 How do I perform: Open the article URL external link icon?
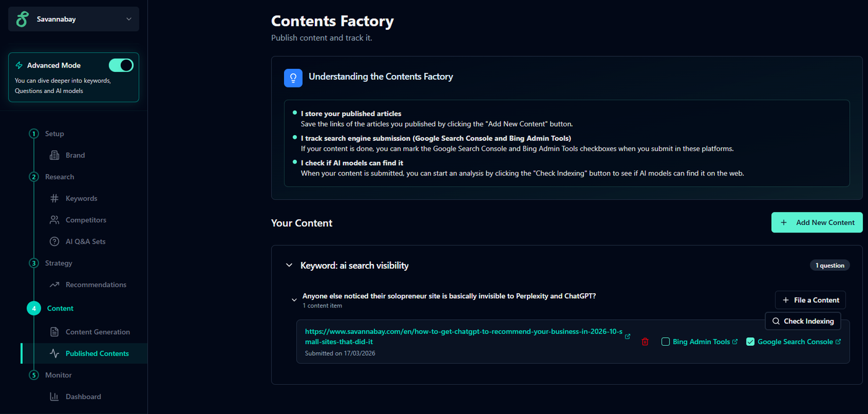627,337
